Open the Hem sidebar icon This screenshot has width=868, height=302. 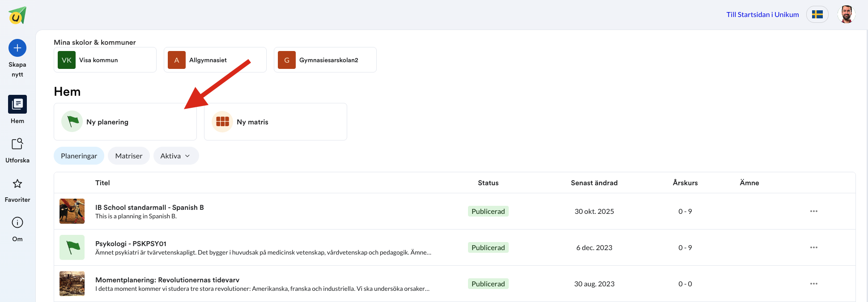coord(17,104)
